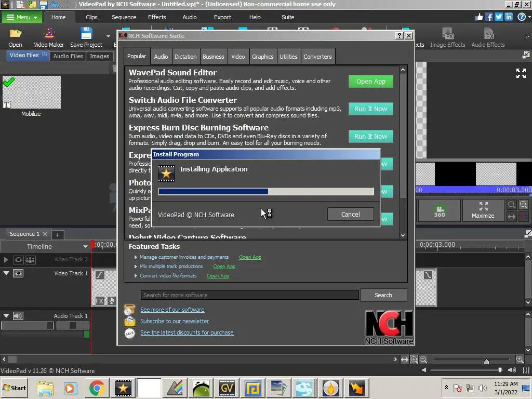Click the master volume slider handle
This screenshot has height=399, width=532.
[500, 370]
